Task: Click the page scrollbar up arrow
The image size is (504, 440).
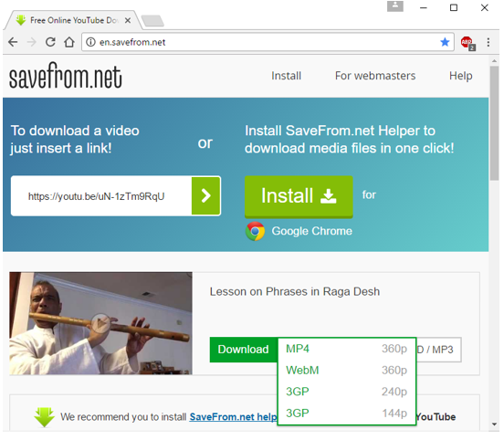Action: pos(494,61)
